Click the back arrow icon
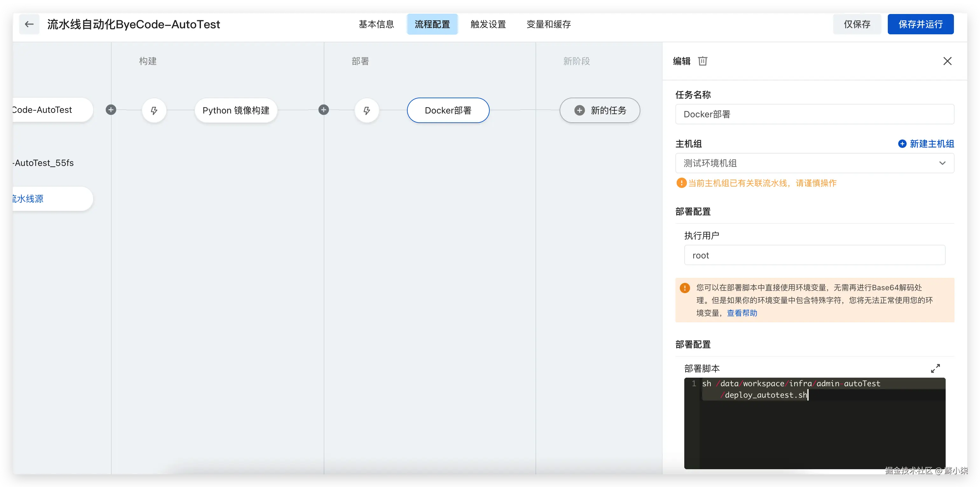The image size is (980, 487). (29, 24)
